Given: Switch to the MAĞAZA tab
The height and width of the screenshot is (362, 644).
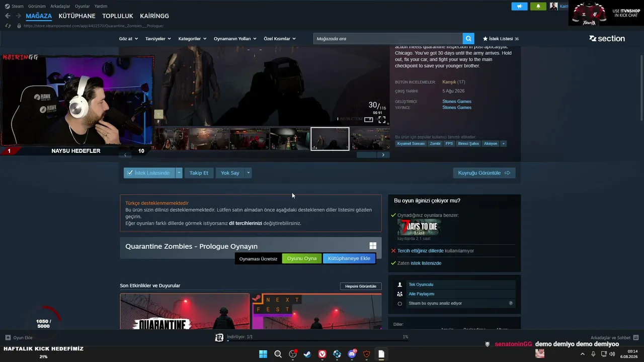Looking at the screenshot, I should click(39, 16).
